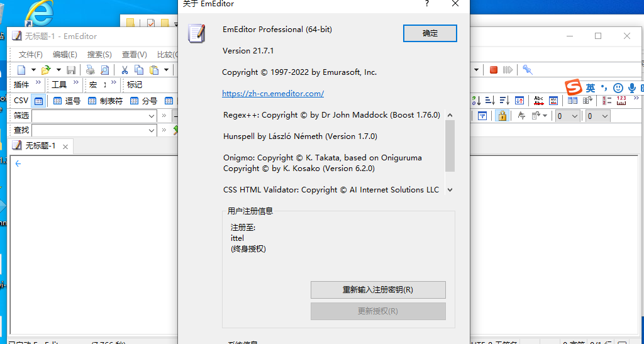Expand the 插件 toolbar overflow chevron
Image resolution: width=644 pixels, height=344 pixels.
(x=38, y=84)
